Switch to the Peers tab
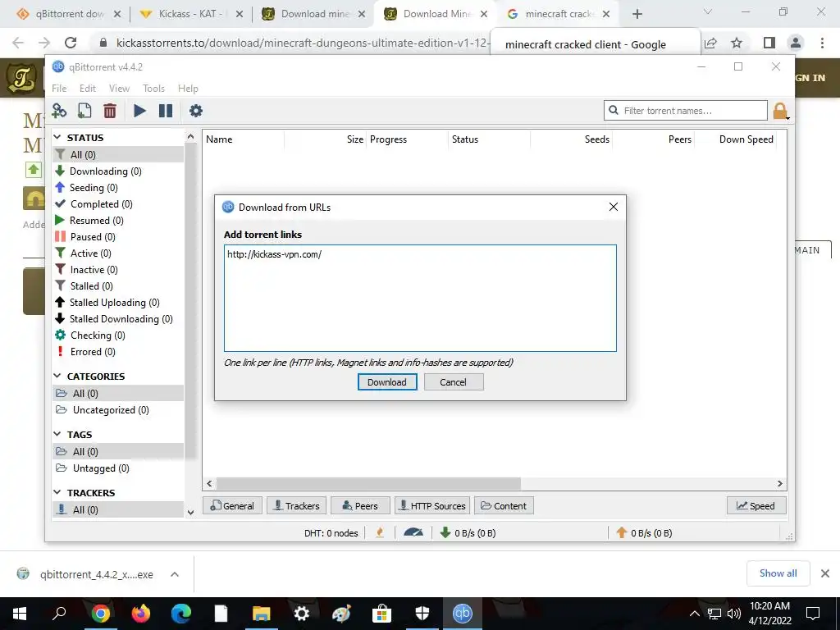 coord(360,505)
